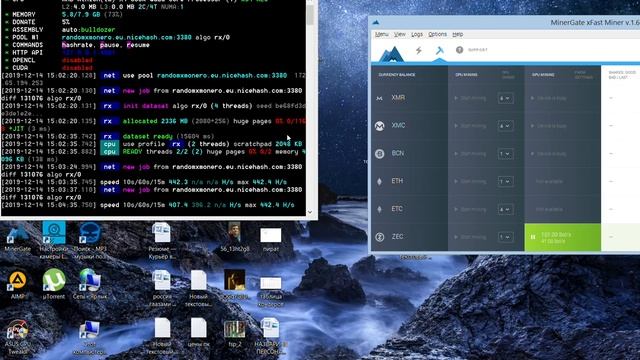The height and width of the screenshot is (360, 640).
Task: Click the 'hashrate' command text
Action: 79,45
